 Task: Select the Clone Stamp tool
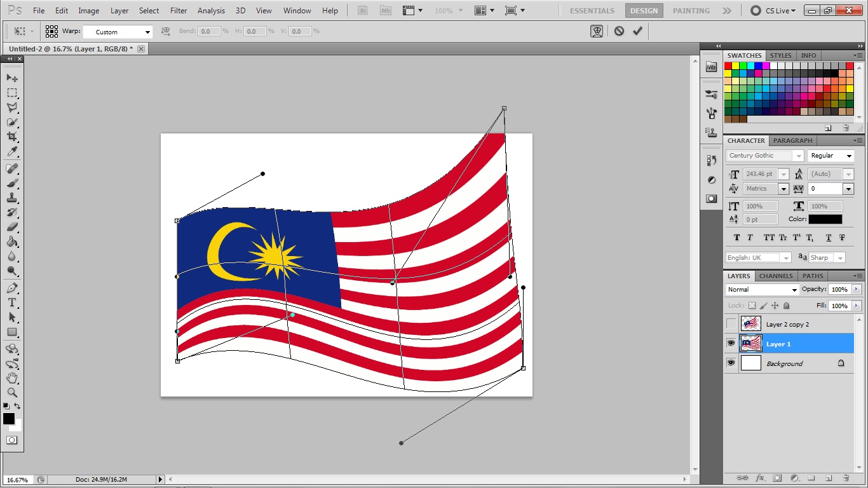[x=12, y=198]
